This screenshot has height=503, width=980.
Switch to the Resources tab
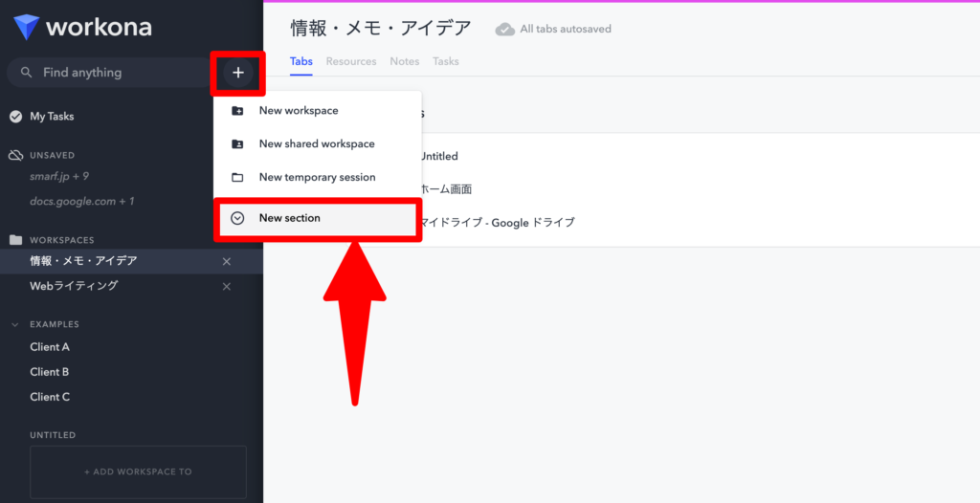tap(351, 61)
